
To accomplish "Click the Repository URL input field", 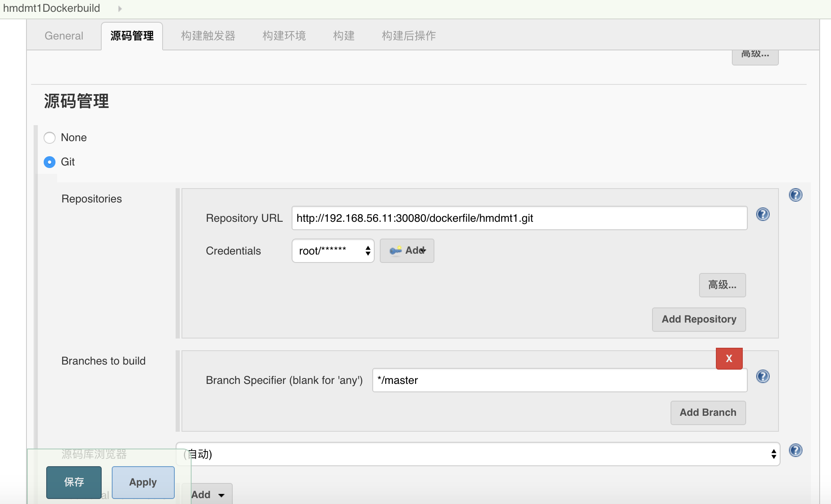I will pyautogui.click(x=519, y=218).
